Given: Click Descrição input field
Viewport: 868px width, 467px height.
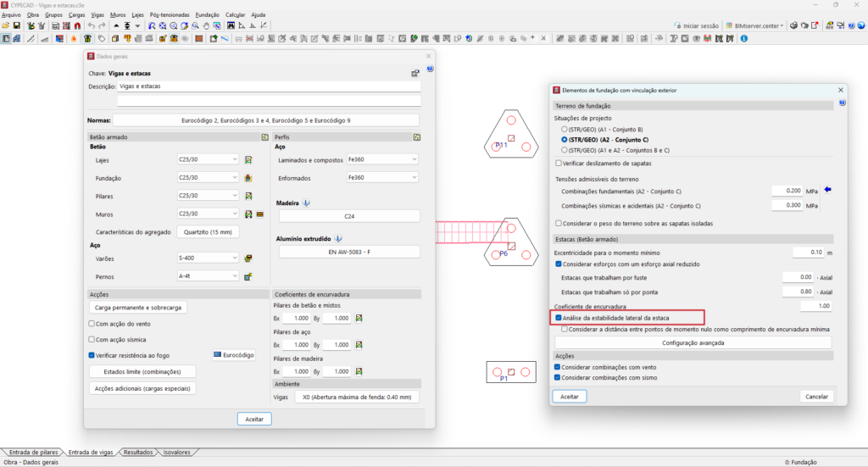Looking at the screenshot, I should 269,86.
